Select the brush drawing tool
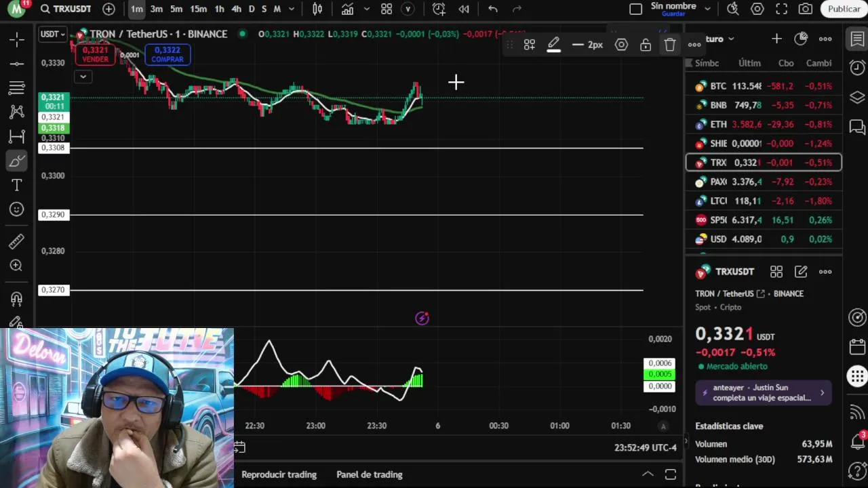 click(17, 161)
